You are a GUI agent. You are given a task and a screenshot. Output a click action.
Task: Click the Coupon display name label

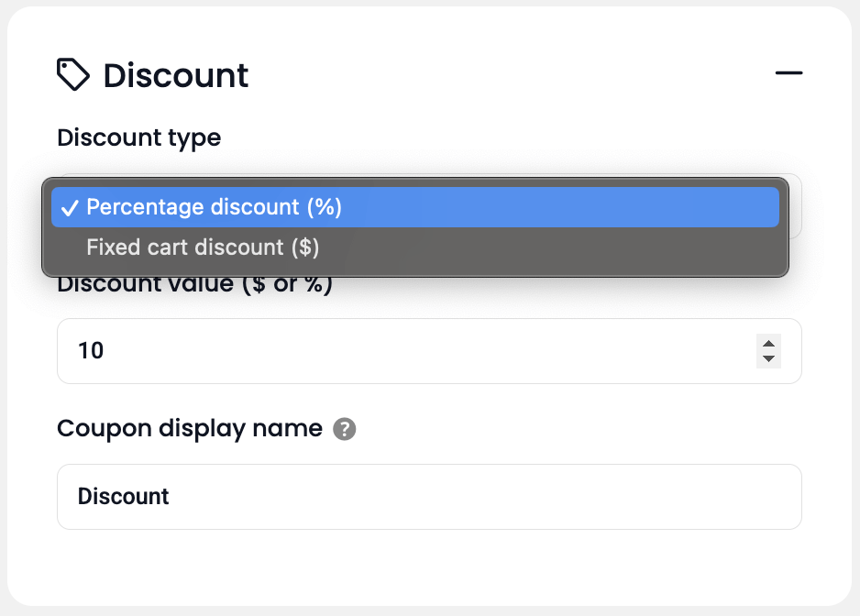point(190,428)
